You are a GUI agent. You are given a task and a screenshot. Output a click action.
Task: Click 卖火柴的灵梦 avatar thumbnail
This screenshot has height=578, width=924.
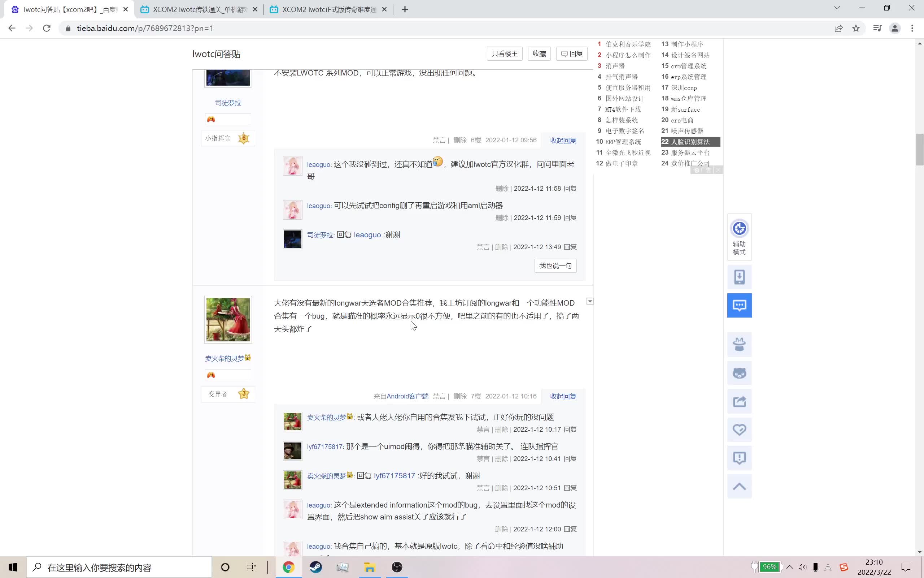pos(228,320)
